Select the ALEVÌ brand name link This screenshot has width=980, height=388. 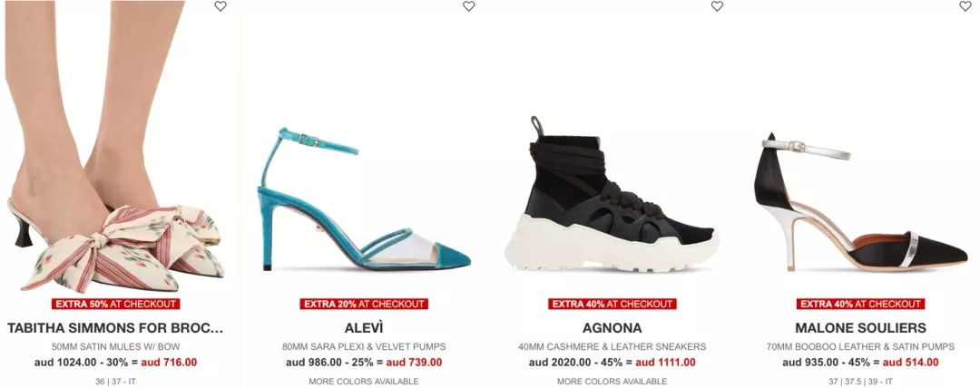[x=364, y=328]
